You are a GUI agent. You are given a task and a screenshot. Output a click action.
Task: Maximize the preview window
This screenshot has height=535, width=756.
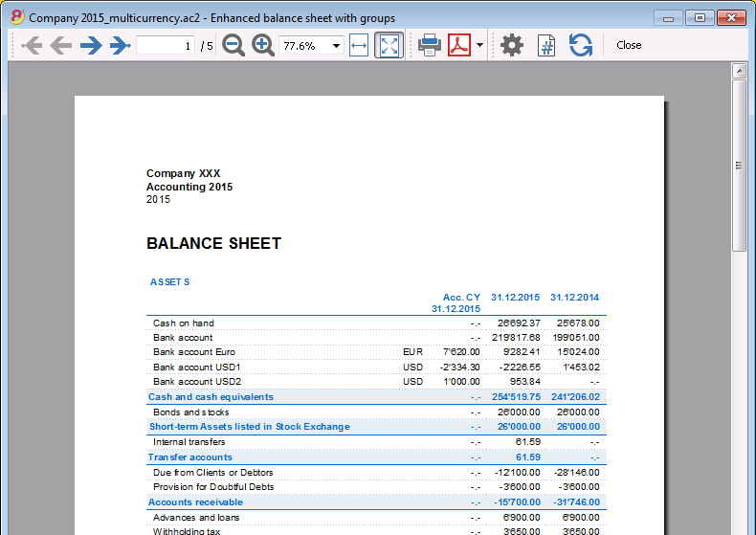[x=700, y=18]
